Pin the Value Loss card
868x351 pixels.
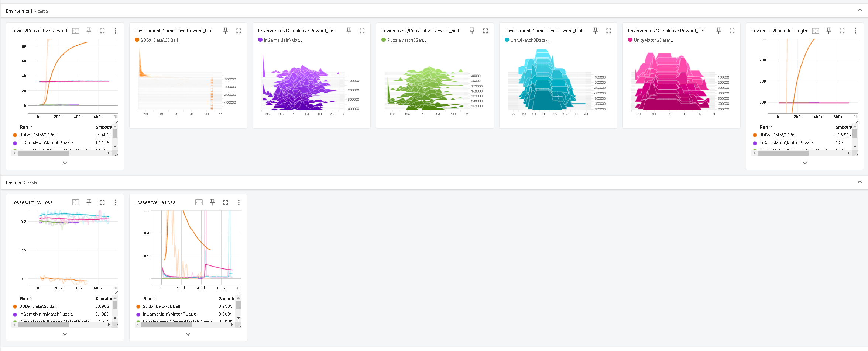pos(212,202)
